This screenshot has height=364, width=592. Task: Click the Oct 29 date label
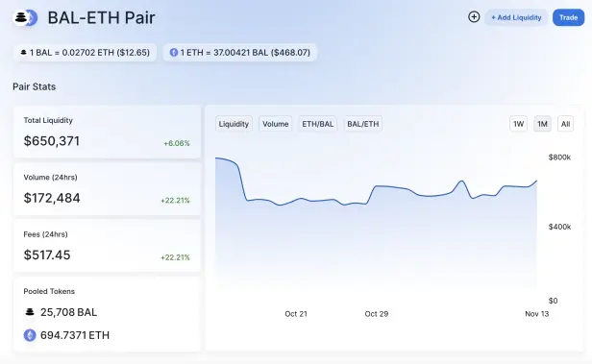[377, 314]
